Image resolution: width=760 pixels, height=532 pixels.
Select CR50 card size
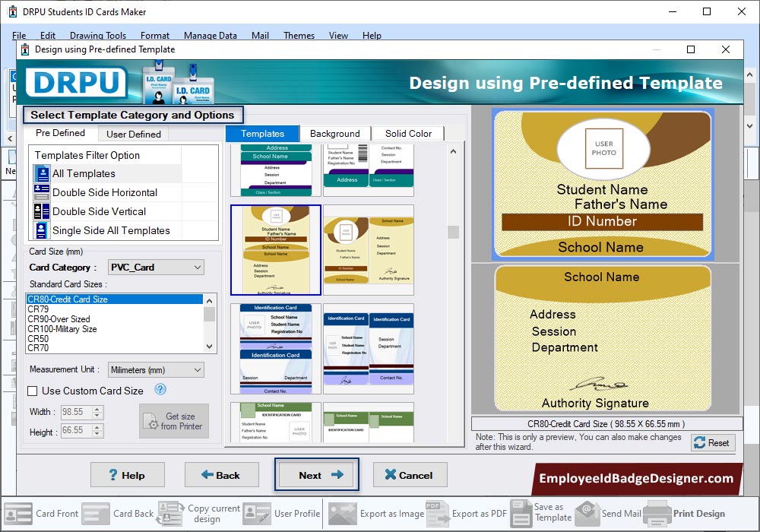coord(115,339)
